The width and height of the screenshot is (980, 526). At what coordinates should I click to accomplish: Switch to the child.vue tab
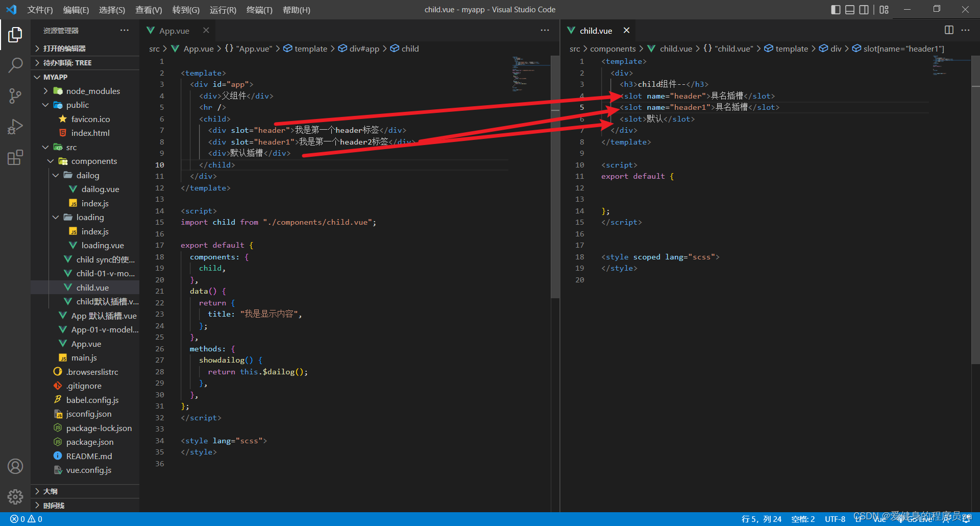(595, 31)
